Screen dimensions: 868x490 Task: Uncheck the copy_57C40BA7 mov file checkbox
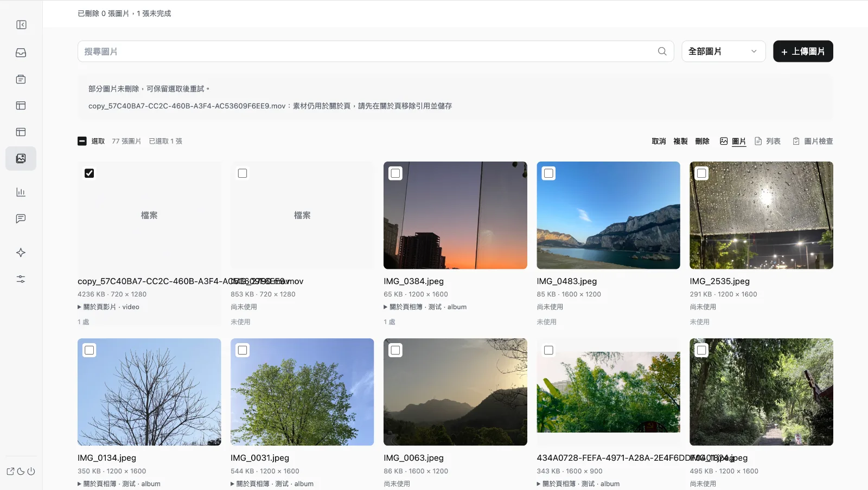(x=90, y=173)
